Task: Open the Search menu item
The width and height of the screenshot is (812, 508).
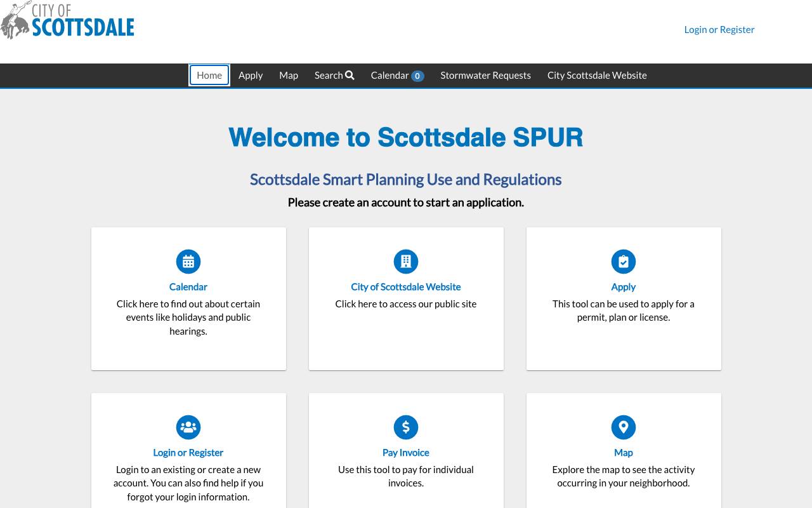Action: point(334,75)
